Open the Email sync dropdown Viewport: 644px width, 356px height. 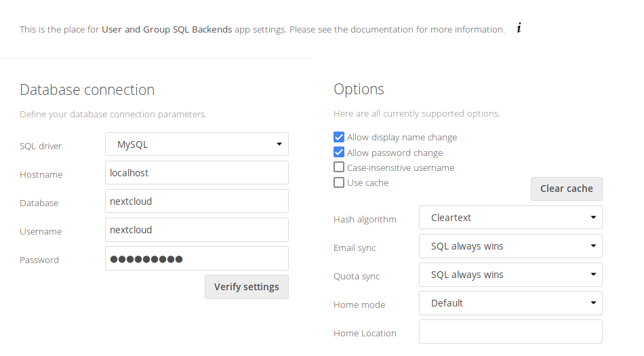(510, 246)
